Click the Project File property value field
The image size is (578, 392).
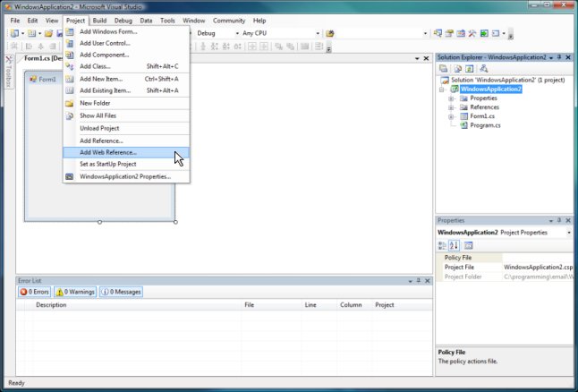point(538,267)
